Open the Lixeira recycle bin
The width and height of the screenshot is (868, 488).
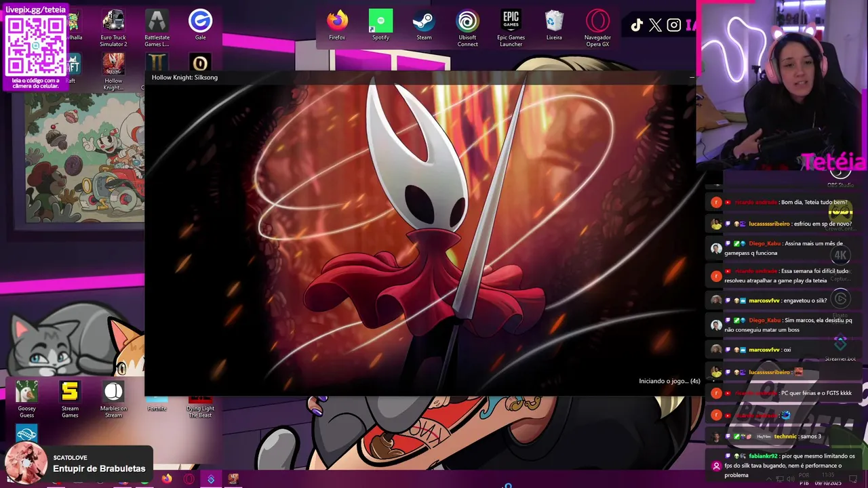(554, 25)
